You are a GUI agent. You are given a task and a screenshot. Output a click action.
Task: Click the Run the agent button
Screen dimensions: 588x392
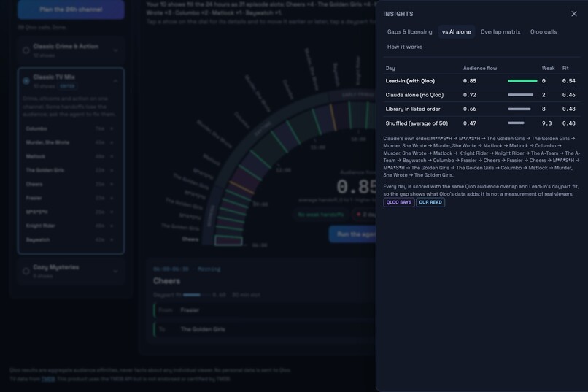coord(352,234)
